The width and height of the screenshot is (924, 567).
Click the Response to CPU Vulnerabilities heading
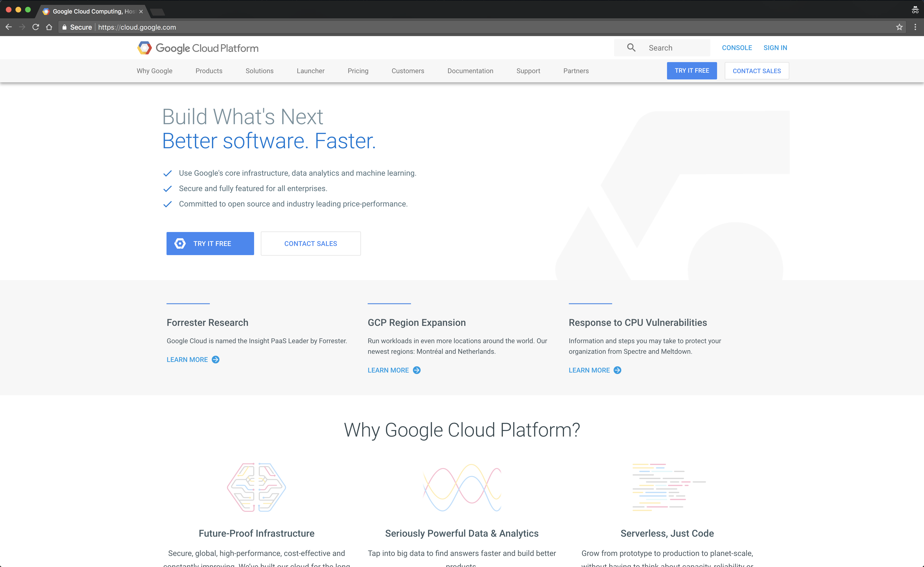click(637, 322)
